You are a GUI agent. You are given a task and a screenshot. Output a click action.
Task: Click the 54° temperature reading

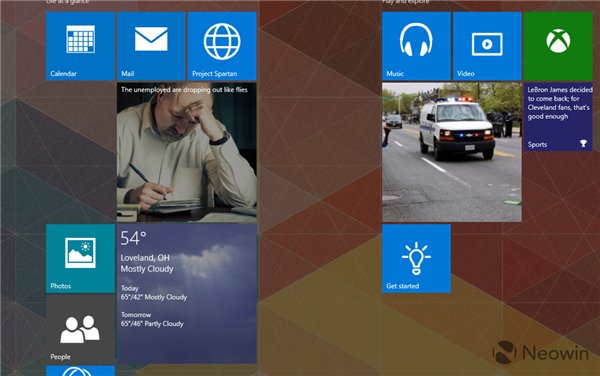134,238
